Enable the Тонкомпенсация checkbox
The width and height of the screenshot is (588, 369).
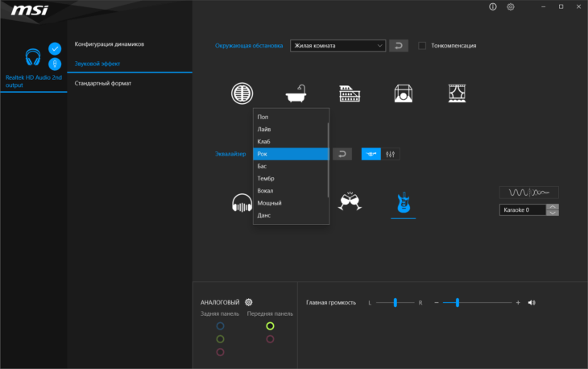pos(422,46)
